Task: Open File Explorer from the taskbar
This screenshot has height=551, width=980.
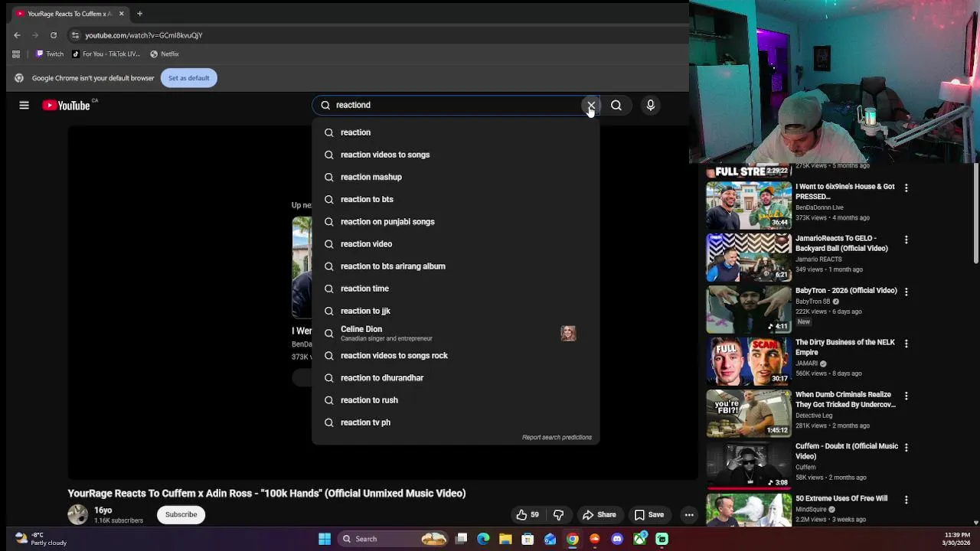Action: [x=505, y=539]
